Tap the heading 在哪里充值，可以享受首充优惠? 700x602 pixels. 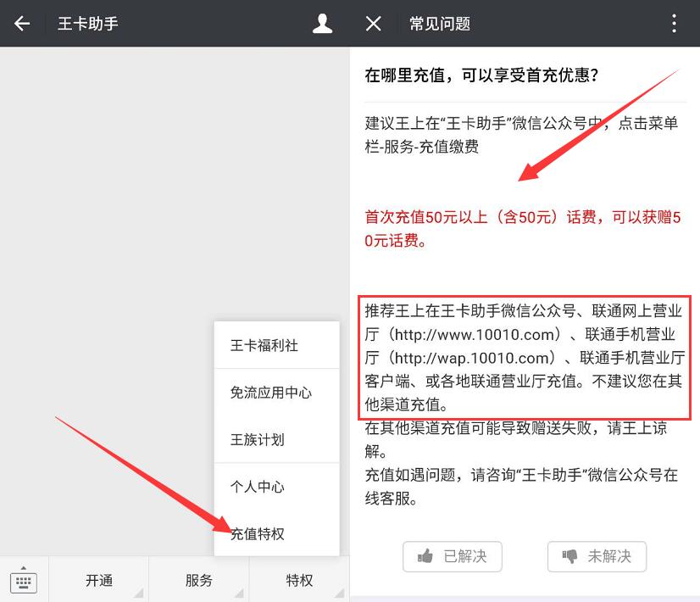[481, 75]
